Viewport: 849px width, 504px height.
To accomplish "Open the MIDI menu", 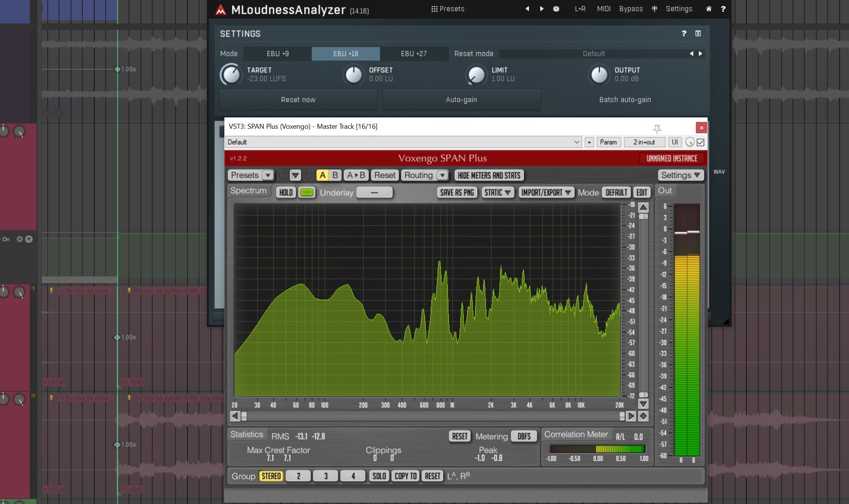I will click(603, 9).
